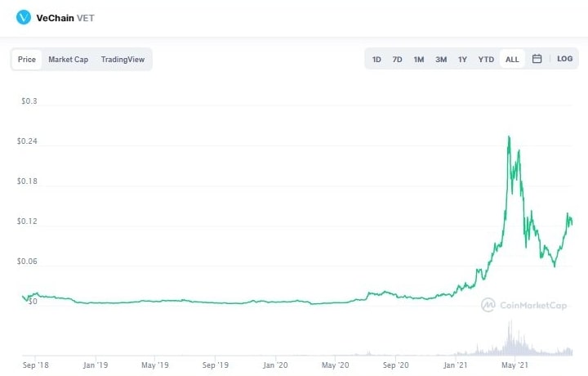
Task: Click the May '19 date label
Action: pos(155,365)
